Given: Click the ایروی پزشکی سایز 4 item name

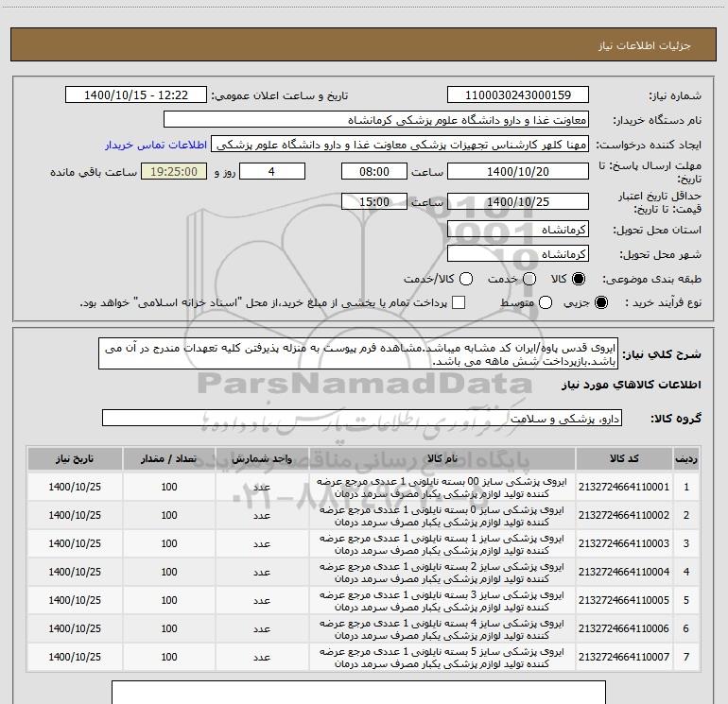Looking at the screenshot, I should click(442, 628).
